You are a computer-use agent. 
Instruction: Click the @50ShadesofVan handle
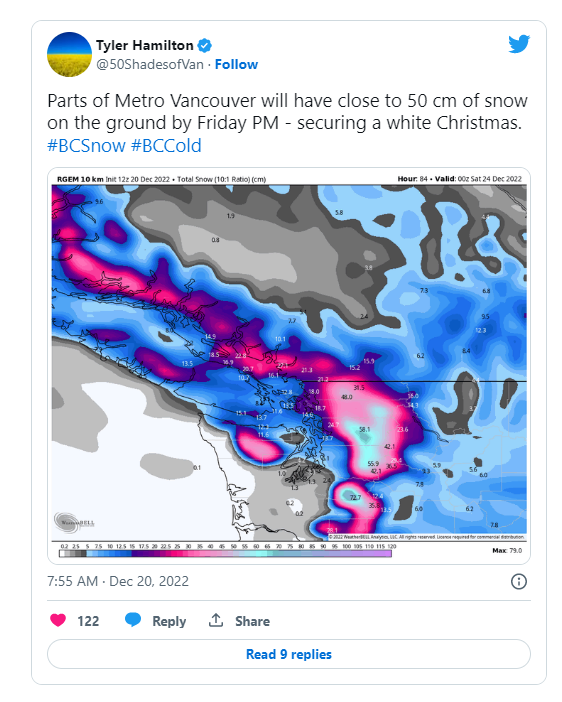pos(150,64)
